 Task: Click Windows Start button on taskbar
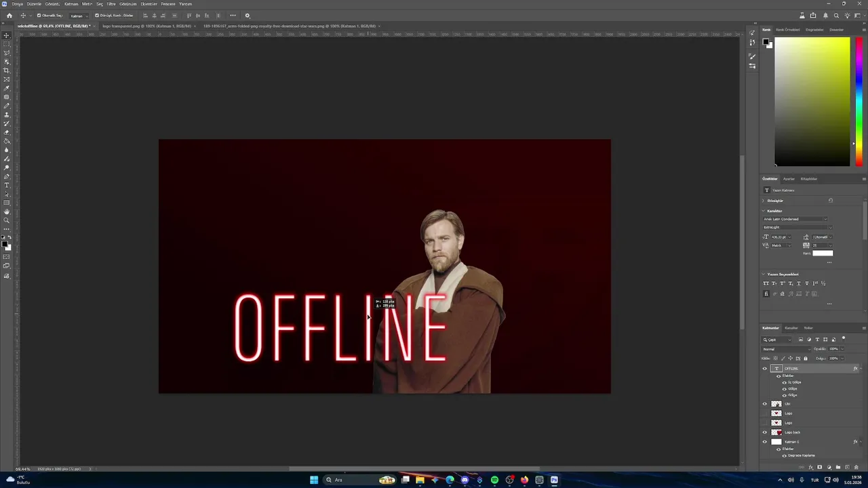(314, 480)
